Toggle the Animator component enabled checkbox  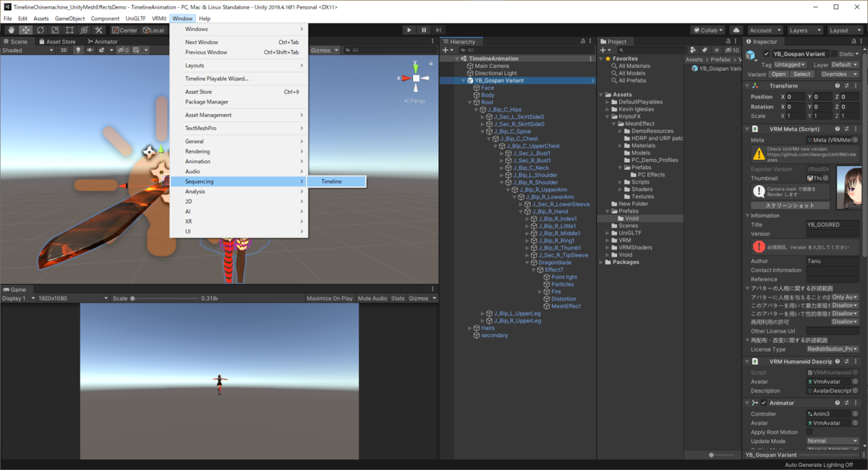point(763,403)
